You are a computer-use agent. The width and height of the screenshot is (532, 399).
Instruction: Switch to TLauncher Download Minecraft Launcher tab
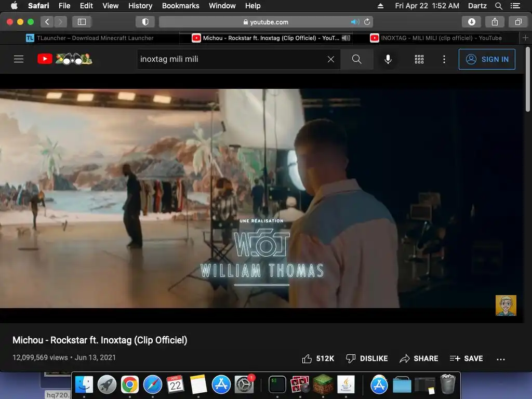90,38
